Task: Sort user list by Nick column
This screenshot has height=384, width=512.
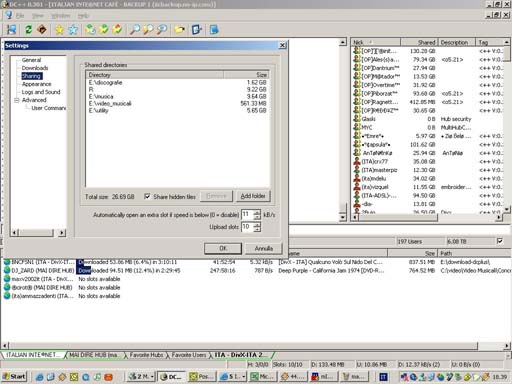Action: pos(376,42)
